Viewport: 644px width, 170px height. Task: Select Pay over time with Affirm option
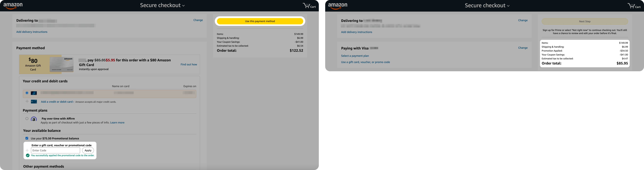27,119
